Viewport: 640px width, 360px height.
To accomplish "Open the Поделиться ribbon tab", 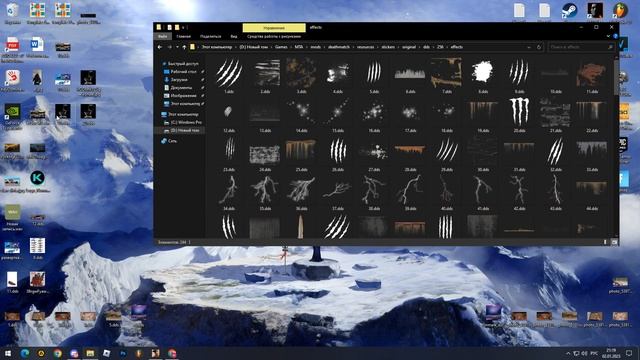I will tap(211, 36).
